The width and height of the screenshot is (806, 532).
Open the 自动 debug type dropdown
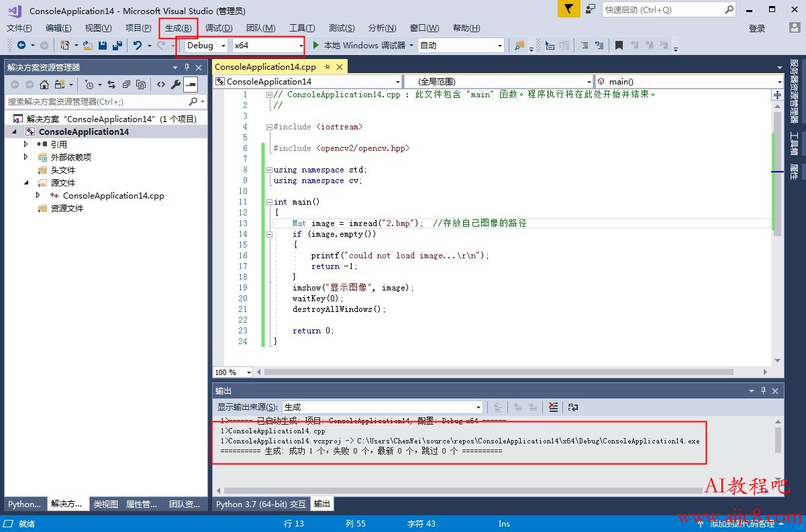460,45
